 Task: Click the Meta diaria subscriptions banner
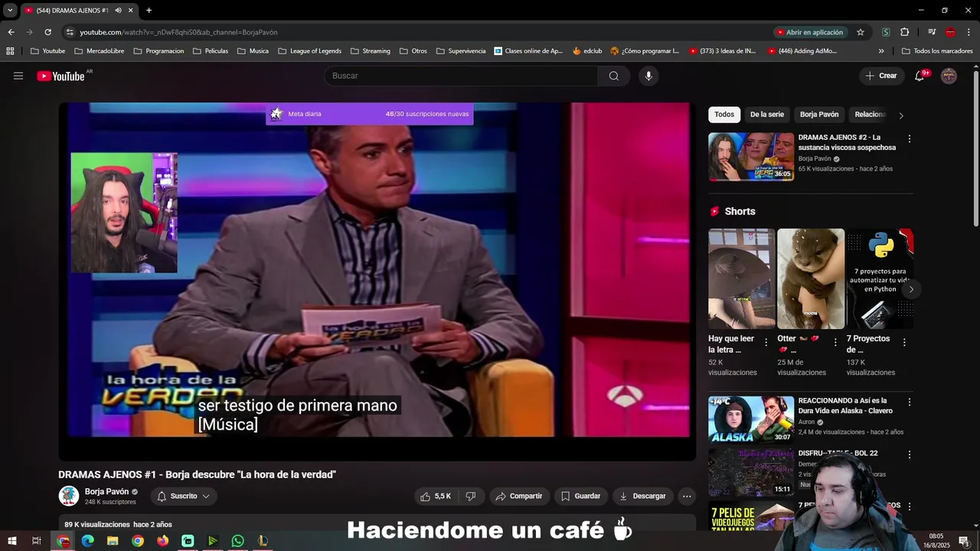point(369,114)
